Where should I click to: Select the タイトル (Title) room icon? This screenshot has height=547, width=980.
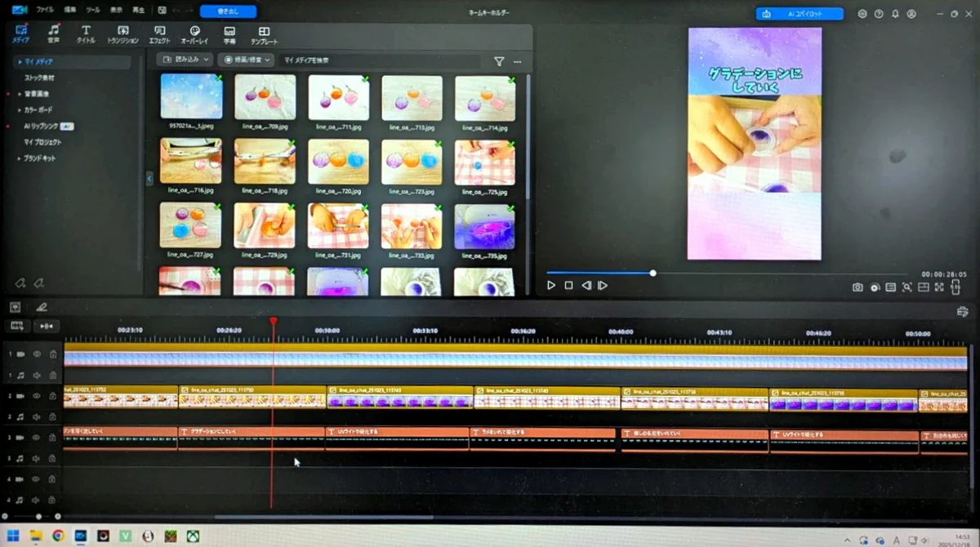(86, 34)
